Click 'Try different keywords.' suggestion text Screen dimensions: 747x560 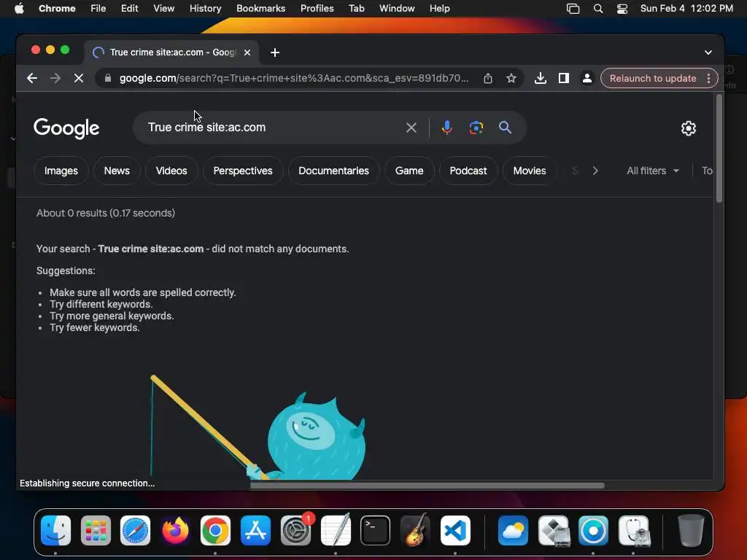point(101,304)
